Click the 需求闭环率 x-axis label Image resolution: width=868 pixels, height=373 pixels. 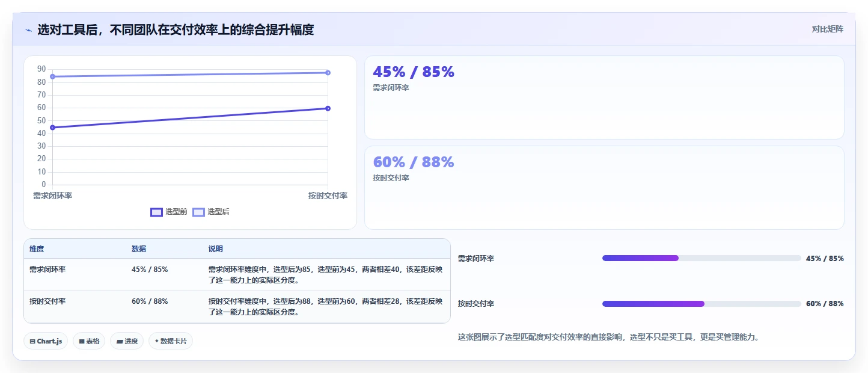(x=52, y=196)
